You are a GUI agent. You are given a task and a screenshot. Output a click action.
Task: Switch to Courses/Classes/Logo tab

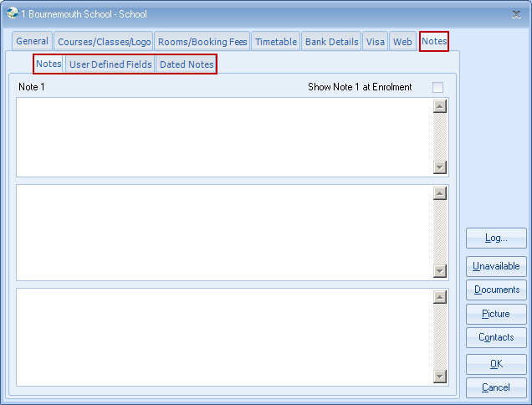click(x=104, y=42)
